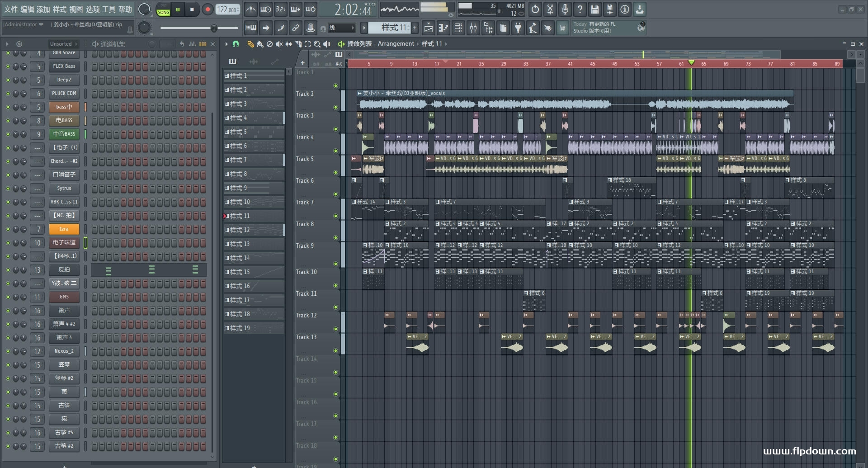Open the Mixer window icon

click(473, 28)
